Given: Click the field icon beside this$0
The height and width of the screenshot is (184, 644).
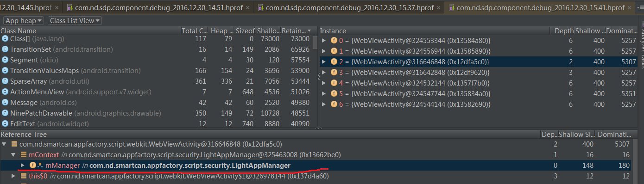Looking at the screenshot, I should (x=24, y=176).
